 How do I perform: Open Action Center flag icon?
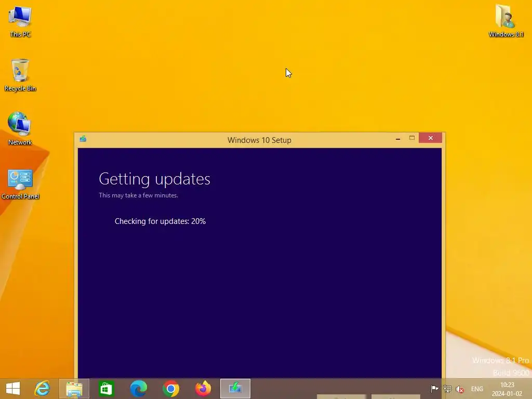pos(434,389)
